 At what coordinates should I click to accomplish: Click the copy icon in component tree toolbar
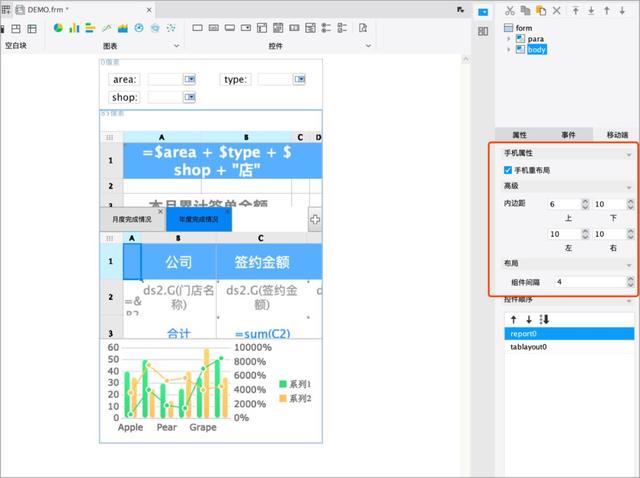(x=526, y=11)
